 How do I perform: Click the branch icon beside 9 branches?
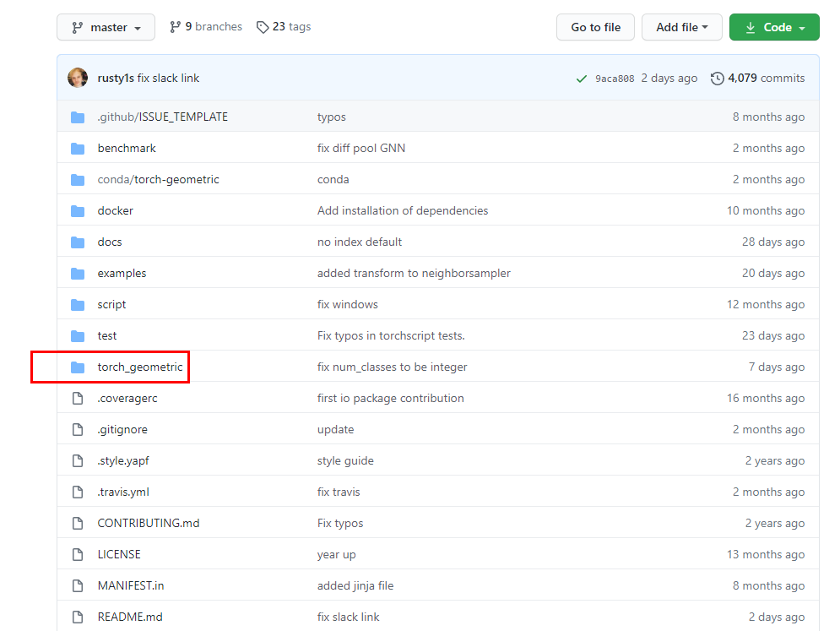pyautogui.click(x=176, y=27)
